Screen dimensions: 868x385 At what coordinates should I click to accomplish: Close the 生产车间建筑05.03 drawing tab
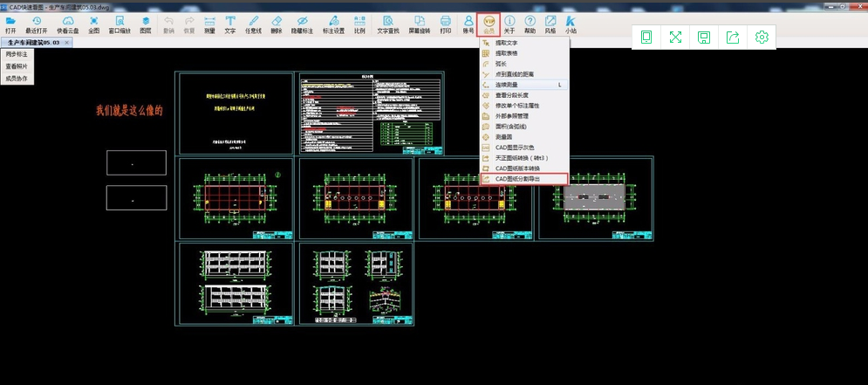point(67,42)
